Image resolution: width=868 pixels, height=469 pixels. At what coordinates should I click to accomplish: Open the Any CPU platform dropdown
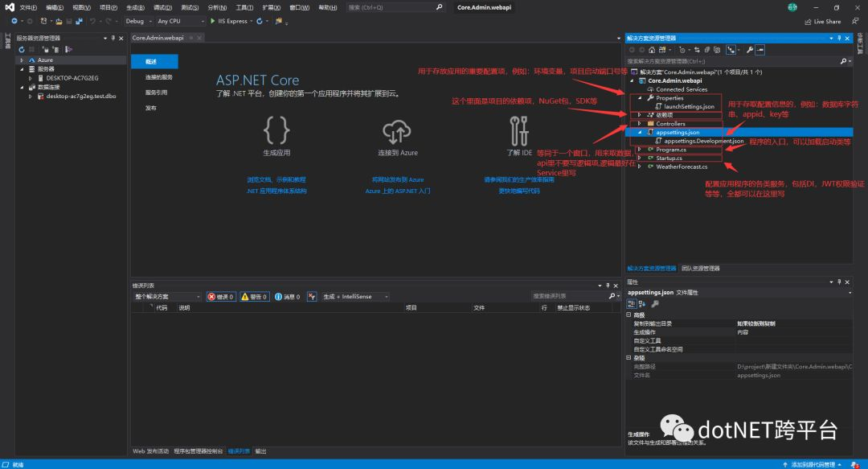pos(180,21)
